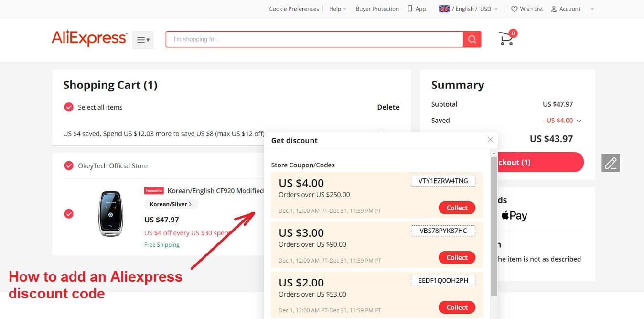Image resolution: width=644 pixels, height=319 pixels.
Task: Click the Get discount popup title
Action: [x=294, y=141]
